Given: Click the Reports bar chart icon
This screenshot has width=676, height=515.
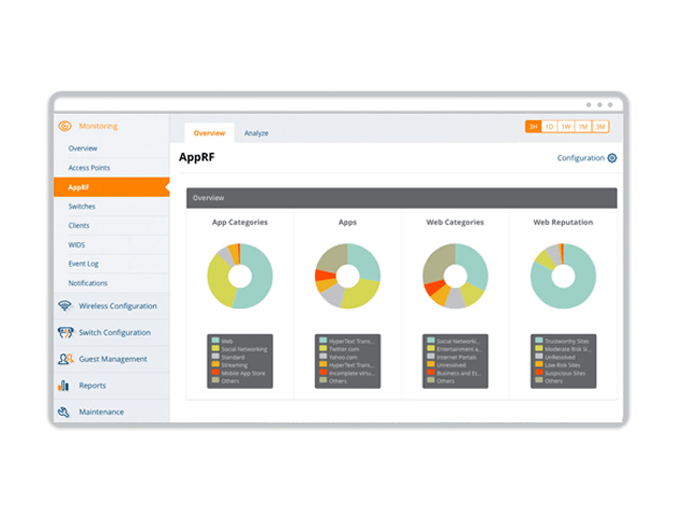Looking at the screenshot, I should 64,385.
